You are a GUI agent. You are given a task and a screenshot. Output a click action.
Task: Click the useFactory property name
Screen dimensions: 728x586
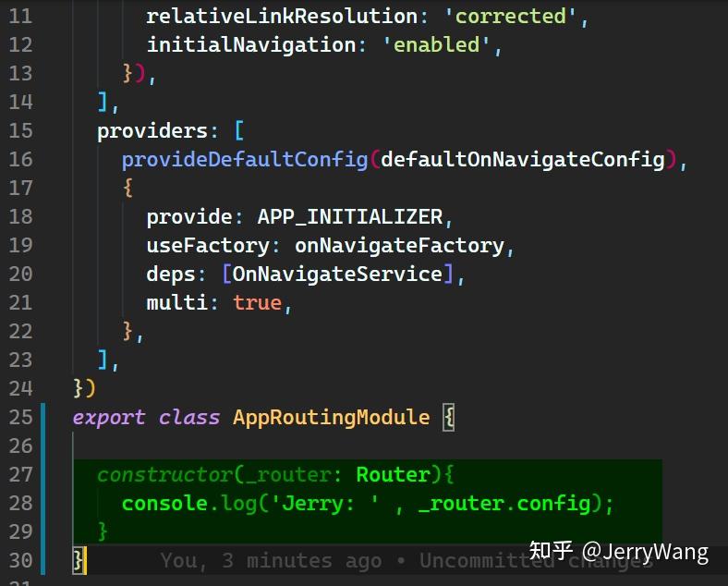point(208,246)
